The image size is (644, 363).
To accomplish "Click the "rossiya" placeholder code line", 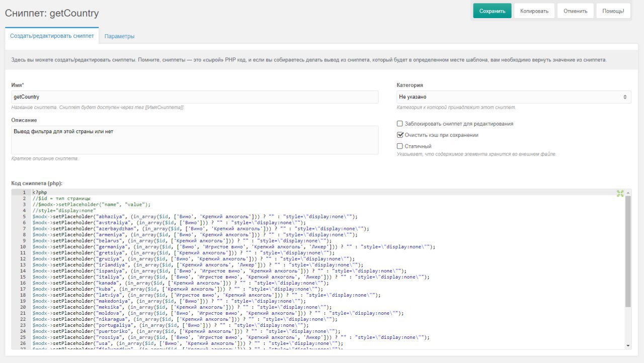I will tap(230, 337).
